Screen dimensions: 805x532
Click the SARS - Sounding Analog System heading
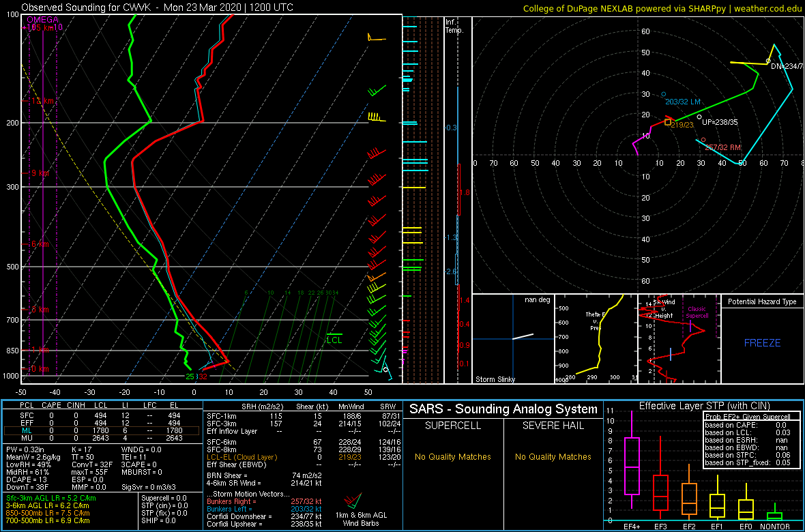503,409
